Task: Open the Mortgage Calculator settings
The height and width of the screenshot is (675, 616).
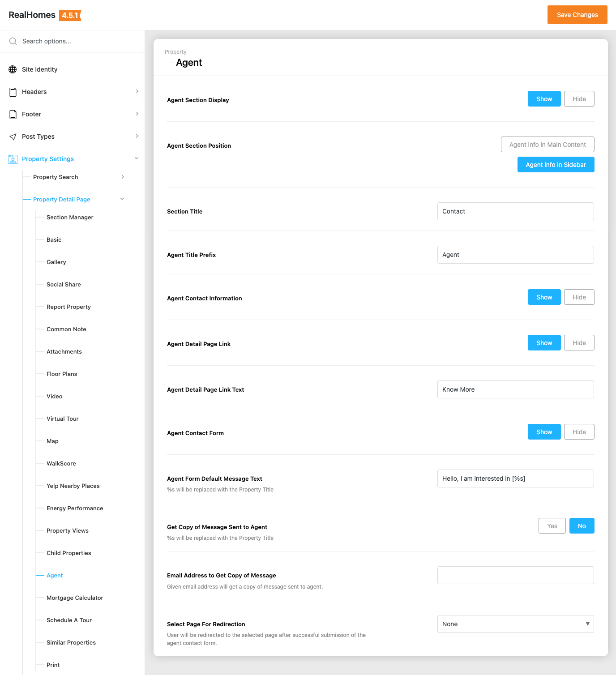Action: click(75, 598)
